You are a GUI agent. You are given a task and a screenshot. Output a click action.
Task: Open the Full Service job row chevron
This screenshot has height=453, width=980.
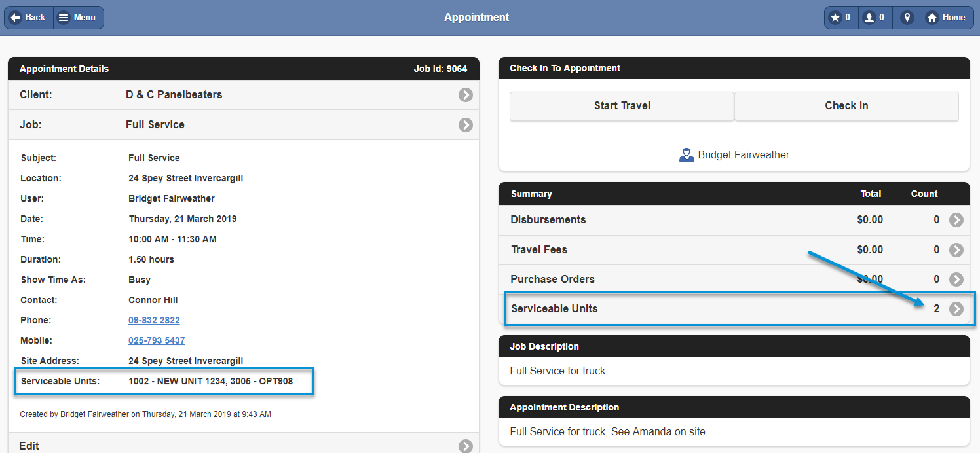point(466,125)
